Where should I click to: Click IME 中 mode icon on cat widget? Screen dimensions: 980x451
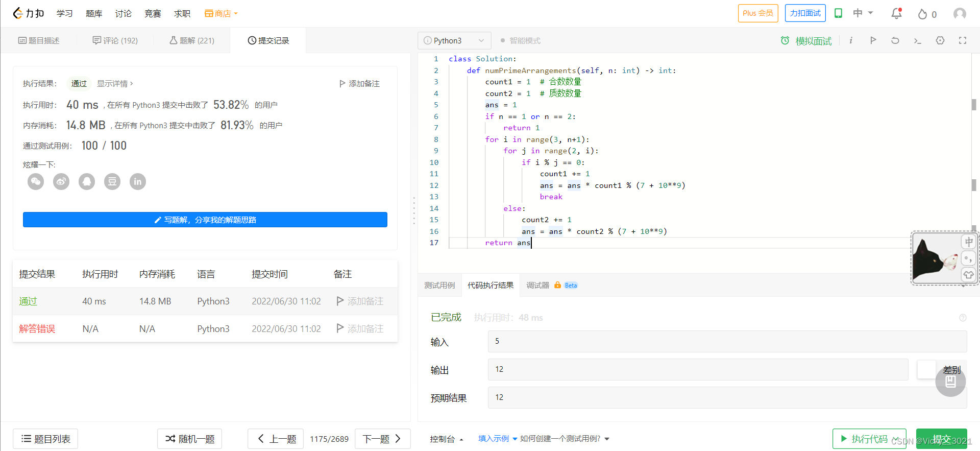[x=969, y=242]
